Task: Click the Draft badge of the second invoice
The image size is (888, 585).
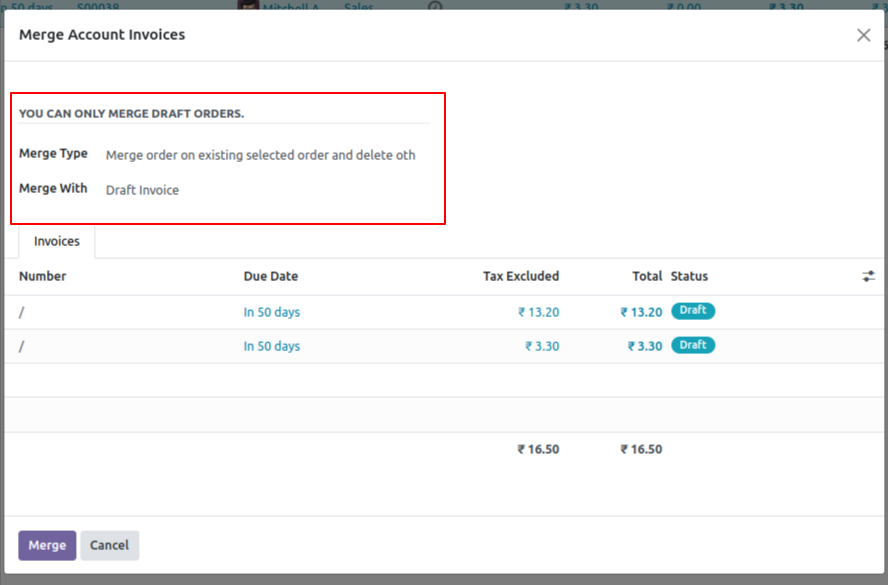Action: 693,345
